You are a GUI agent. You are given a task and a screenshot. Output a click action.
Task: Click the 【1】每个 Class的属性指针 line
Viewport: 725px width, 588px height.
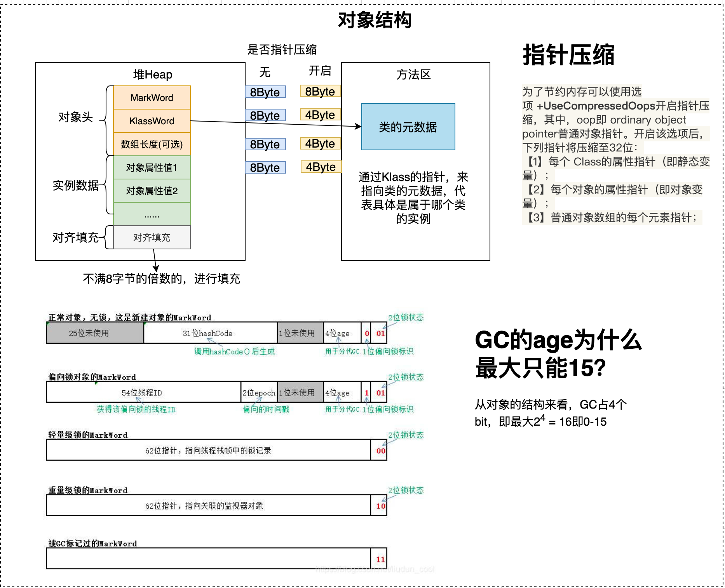click(616, 169)
